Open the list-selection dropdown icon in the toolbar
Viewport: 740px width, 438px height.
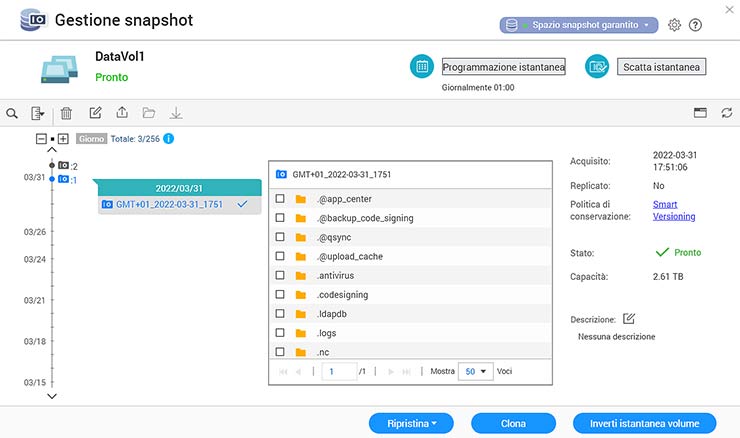click(39, 114)
